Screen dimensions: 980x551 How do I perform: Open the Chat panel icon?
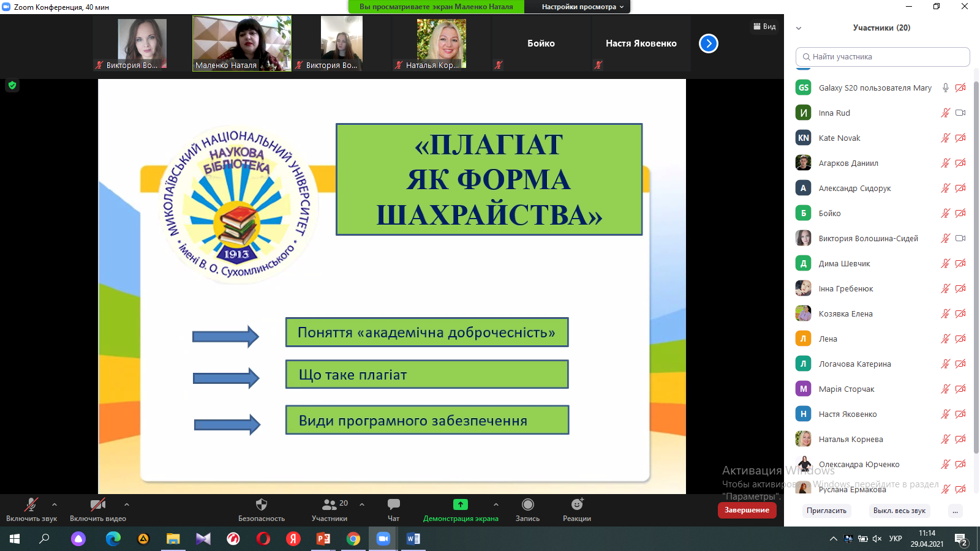pos(393,505)
